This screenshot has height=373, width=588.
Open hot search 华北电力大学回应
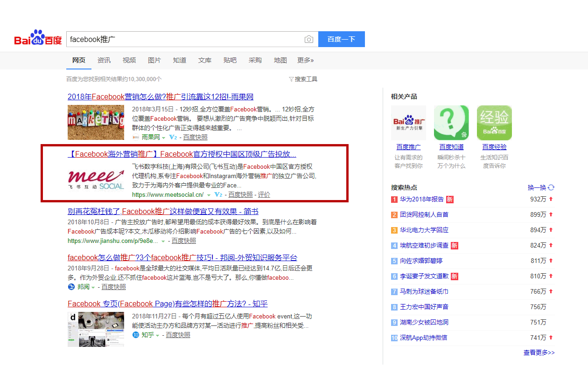tap(424, 230)
